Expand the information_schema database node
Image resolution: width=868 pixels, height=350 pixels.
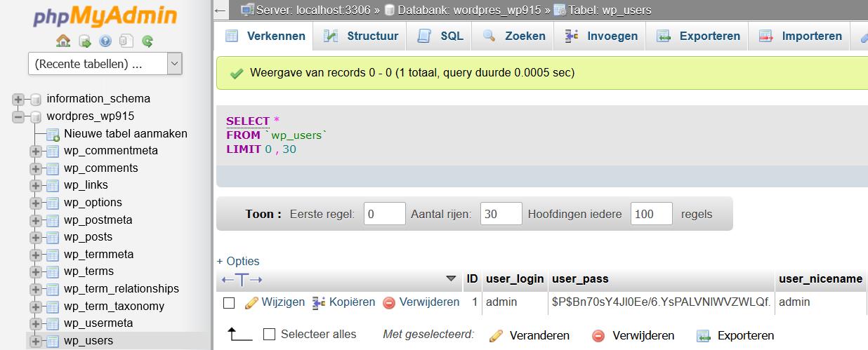point(18,99)
